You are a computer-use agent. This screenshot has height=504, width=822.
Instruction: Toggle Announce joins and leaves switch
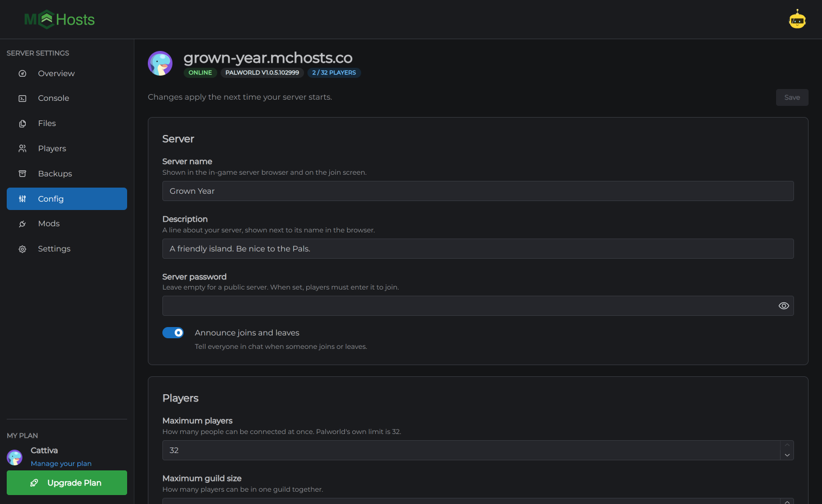[173, 333]
